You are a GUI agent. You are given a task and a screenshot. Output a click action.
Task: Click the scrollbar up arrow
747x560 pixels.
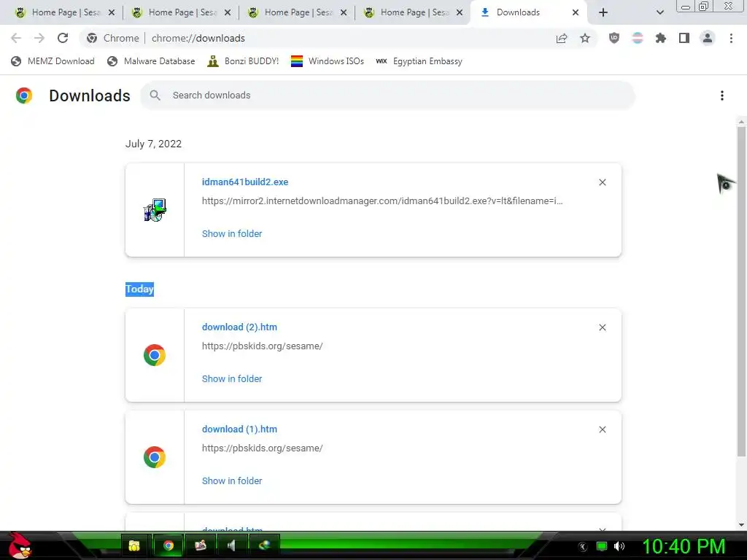(x=741, y=122)
